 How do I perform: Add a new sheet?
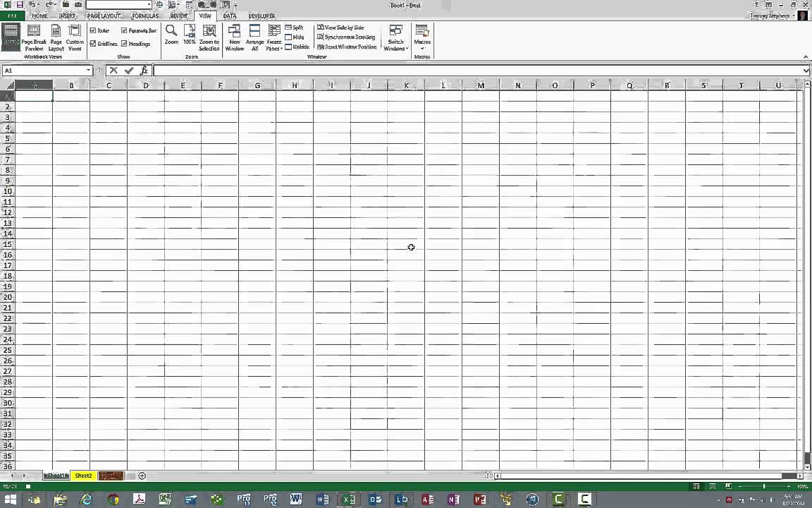coord(142,476)
